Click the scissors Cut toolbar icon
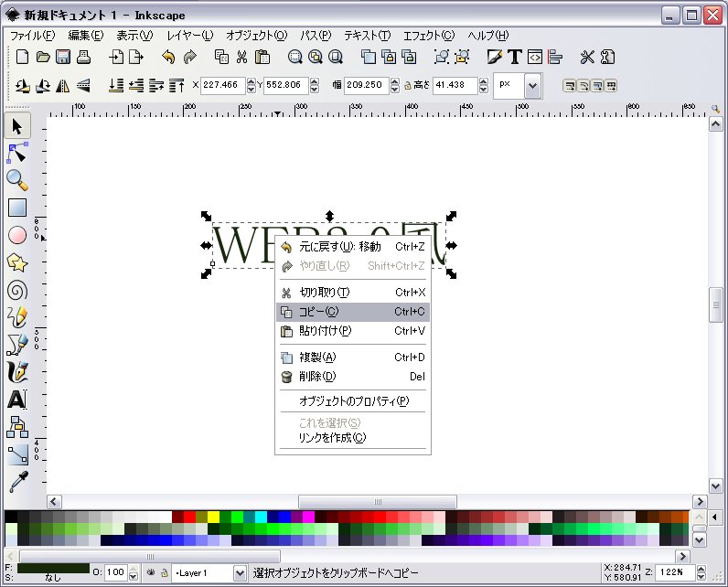Image resolution: width=728 pixels, height=587 pixels. click(241, 57)
